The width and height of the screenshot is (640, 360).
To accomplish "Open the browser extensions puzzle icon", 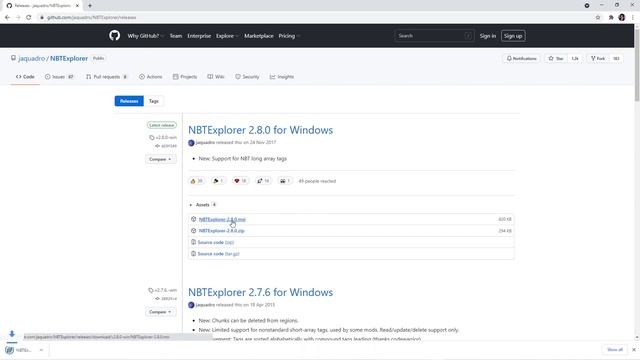I will tap(611, 18).
